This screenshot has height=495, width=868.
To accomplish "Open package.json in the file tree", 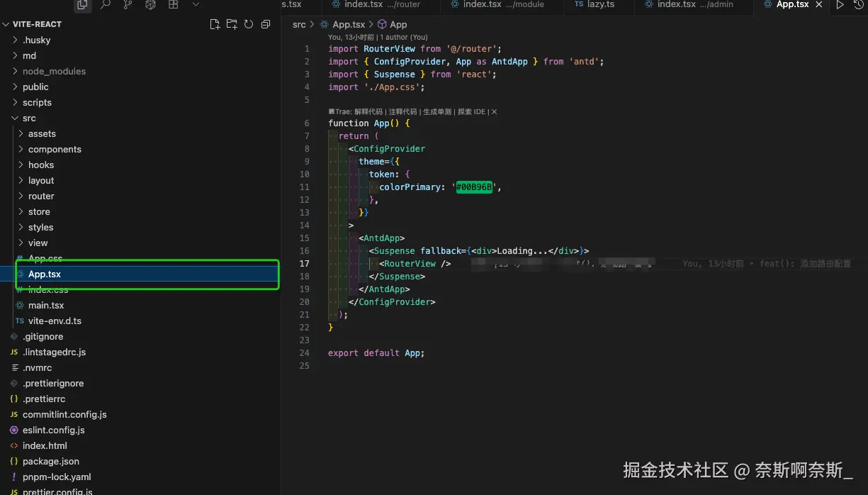I will [51, 462].
